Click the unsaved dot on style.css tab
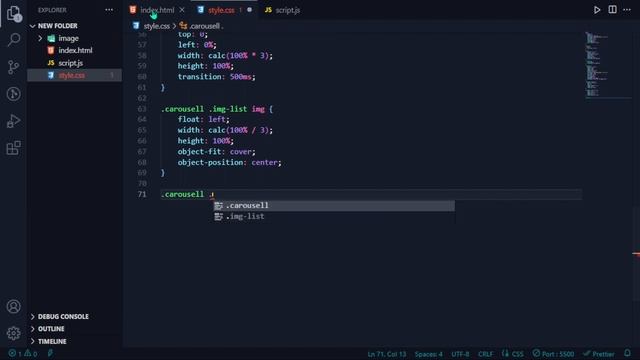640x360 pixels. (249, 10)
